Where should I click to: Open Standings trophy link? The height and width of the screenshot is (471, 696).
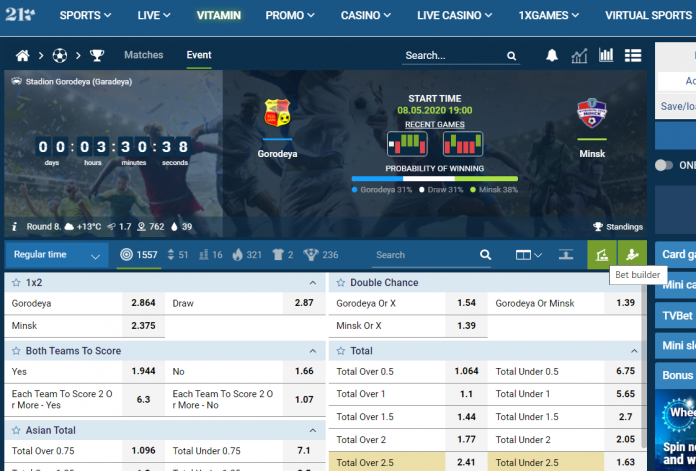click(618, 227)
